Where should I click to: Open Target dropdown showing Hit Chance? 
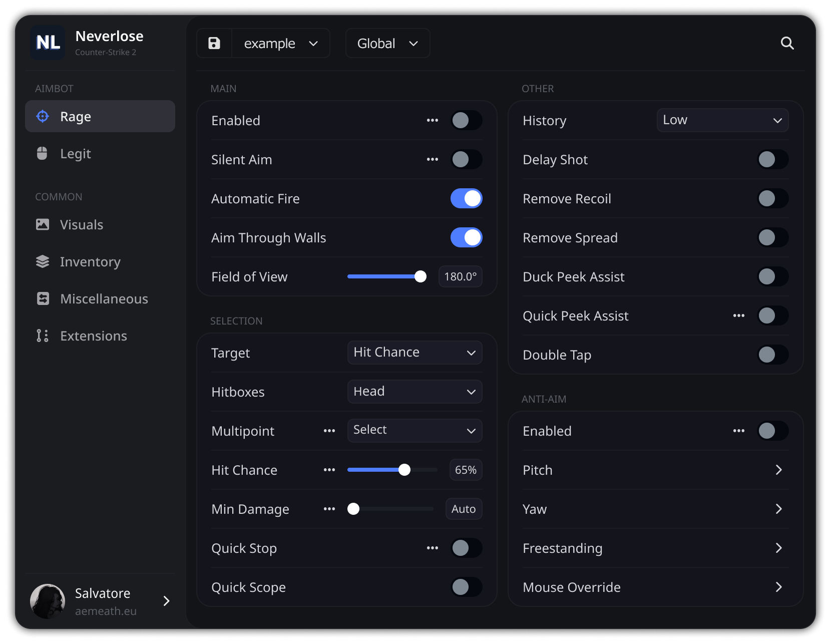pyautogui.click(x=415, y=353)
